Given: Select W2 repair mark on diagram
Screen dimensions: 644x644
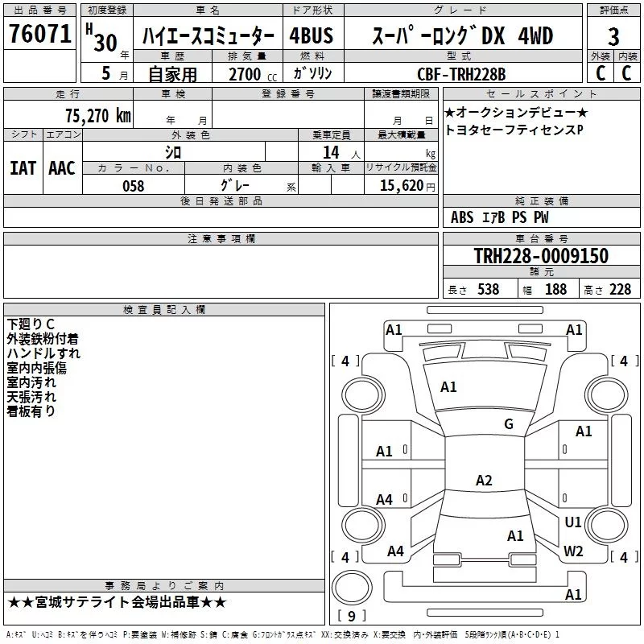Looking at the screenshot, I should click(x=573, y=551).
